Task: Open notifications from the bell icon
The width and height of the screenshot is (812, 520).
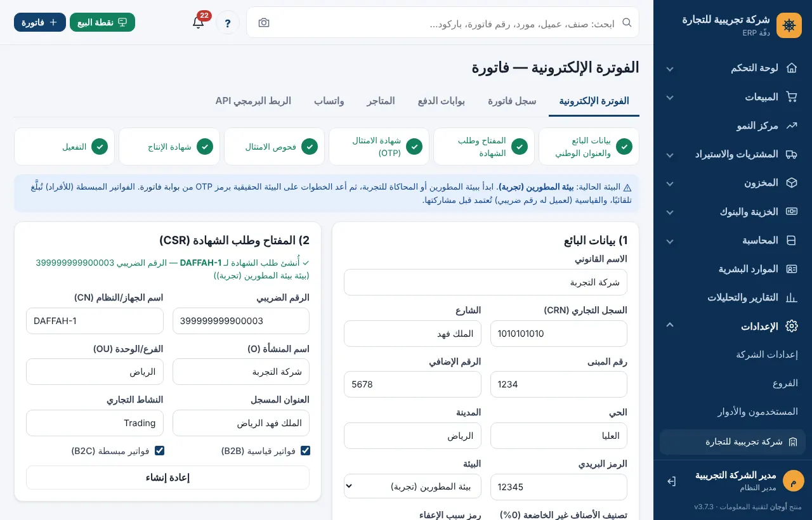Action: [199, 22]
